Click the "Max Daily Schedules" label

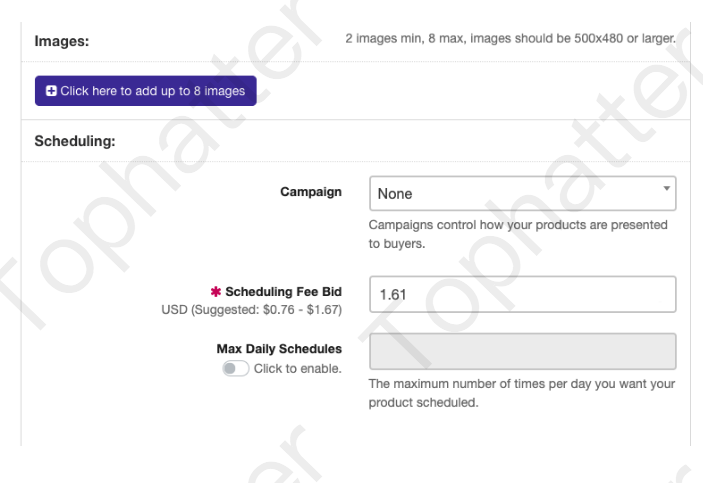(x=279, y=349)
